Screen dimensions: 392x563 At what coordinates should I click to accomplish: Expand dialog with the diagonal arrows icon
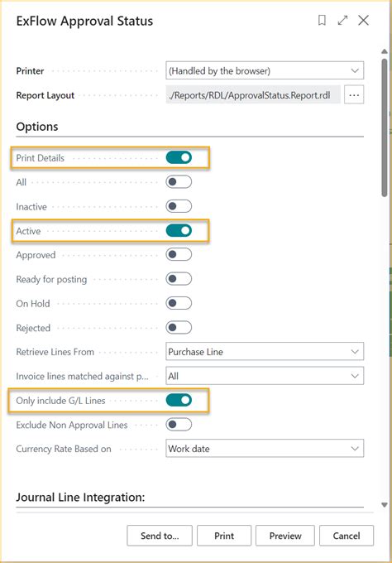tap(342, 21)
